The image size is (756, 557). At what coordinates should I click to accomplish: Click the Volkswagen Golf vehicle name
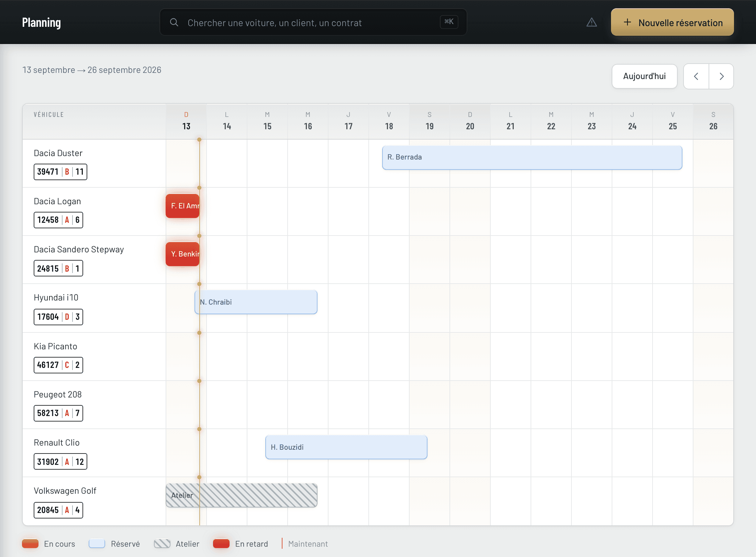click(65, 491)
